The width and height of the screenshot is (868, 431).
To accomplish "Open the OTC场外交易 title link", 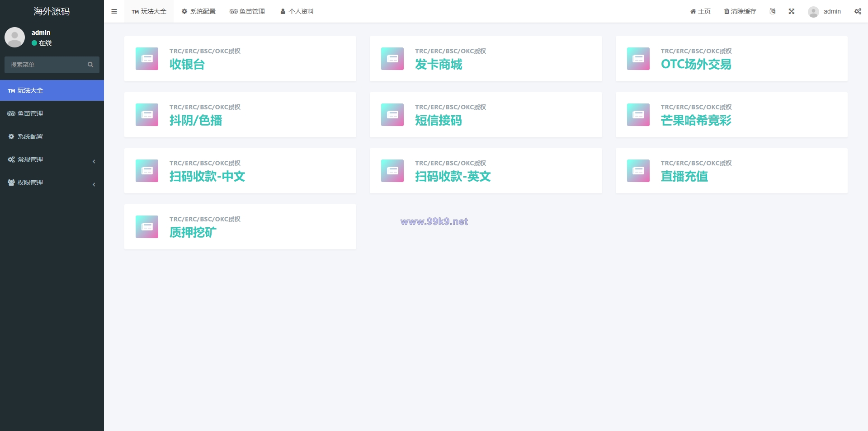I will (x=696, y=65).
